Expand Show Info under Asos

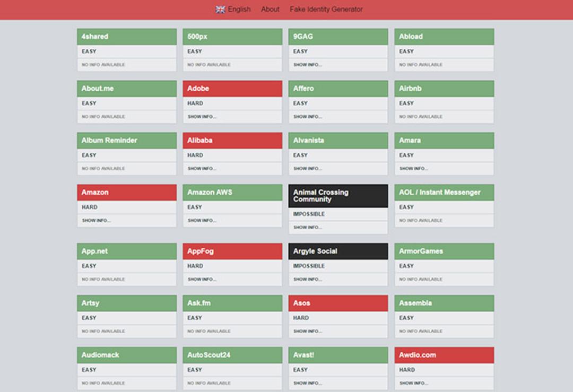[x=308, y=331]
